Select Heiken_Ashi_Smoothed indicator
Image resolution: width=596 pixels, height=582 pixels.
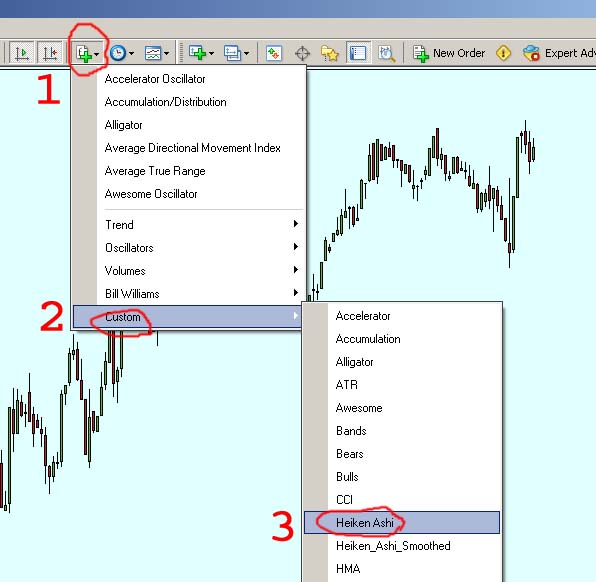point(402,546)
